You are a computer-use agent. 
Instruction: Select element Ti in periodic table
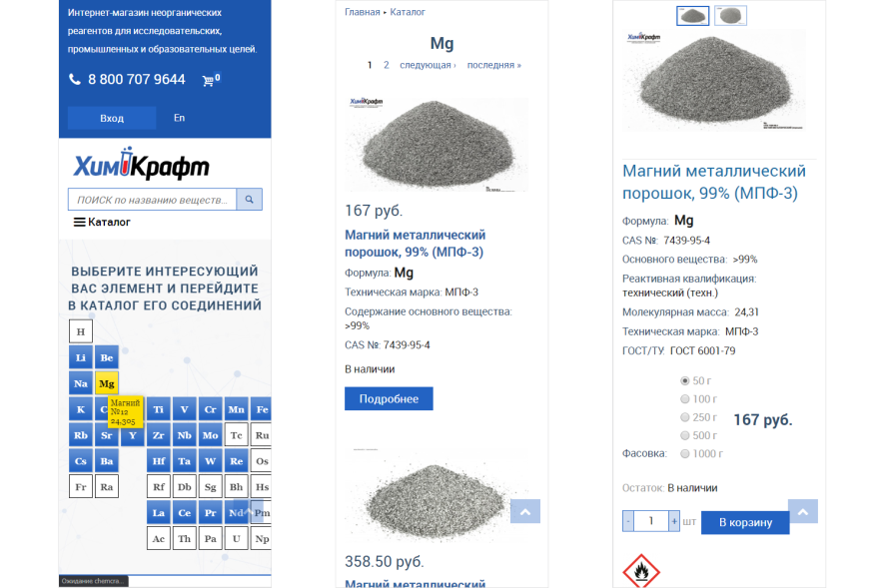(159, 409)
